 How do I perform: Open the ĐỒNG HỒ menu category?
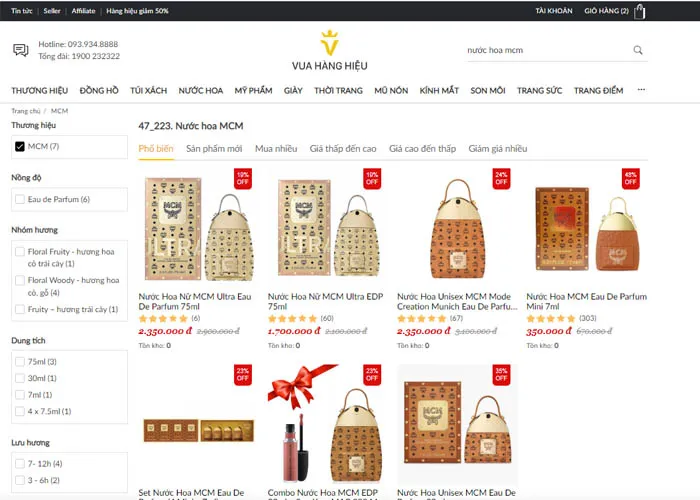99,91
